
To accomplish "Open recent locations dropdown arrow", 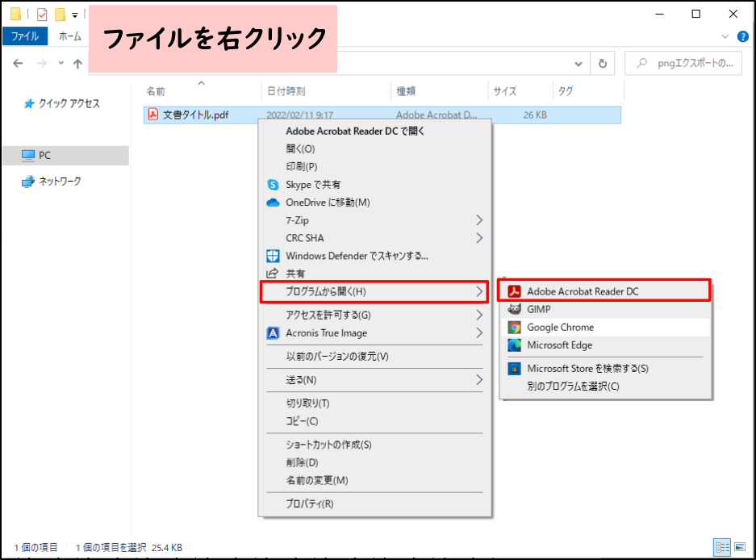I will 61,63.
